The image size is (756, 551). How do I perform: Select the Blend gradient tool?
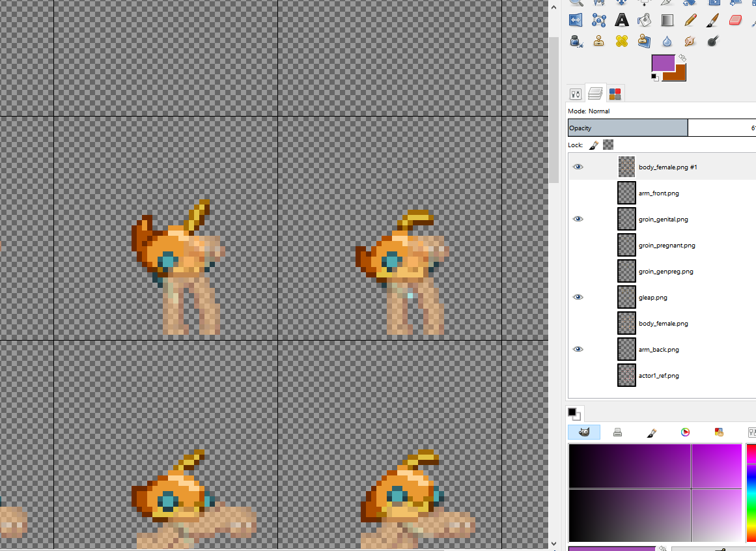(x=667, y=20)
